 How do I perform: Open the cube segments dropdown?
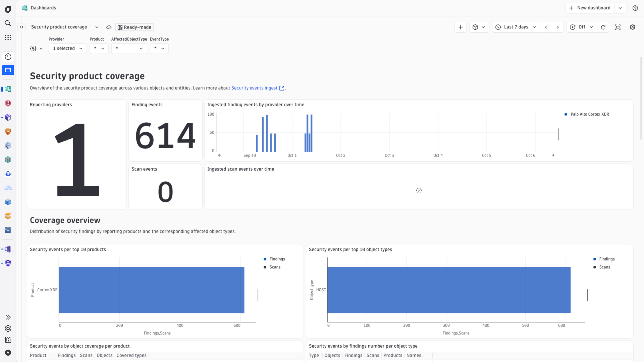coord(479,27)
